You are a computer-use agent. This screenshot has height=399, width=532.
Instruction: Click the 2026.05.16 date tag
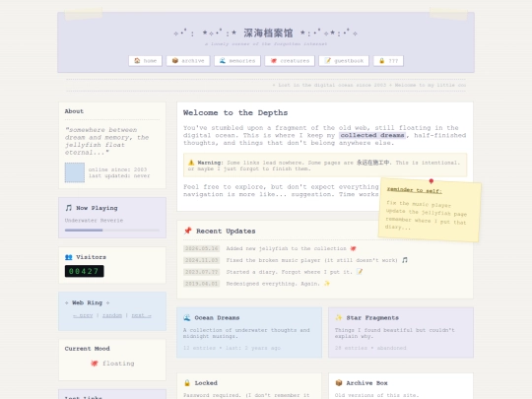(202, 248)
